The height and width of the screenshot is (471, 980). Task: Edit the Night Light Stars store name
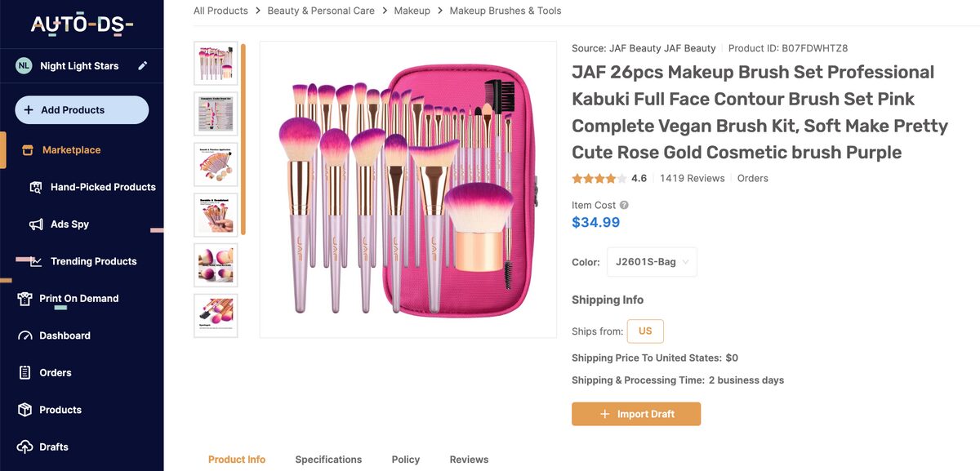[x=144, y=65]
